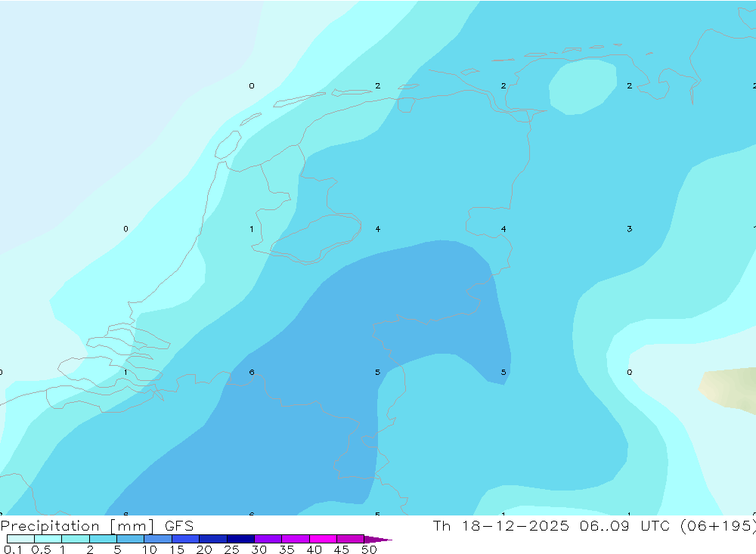Image resolution: width=756 pixels, height=554 pixels.
Task: Choose the 25–30 mm legend color box
Action: [240, 539]
